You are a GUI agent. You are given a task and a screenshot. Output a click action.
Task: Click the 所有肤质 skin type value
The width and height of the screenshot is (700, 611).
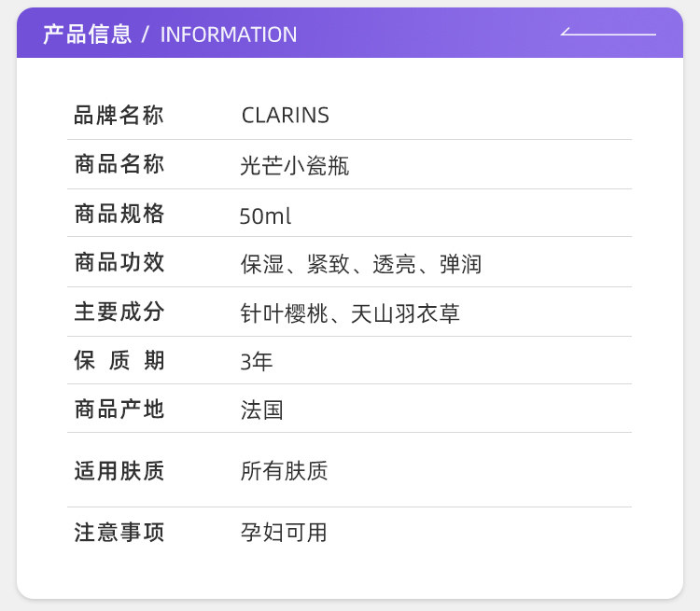285,471
